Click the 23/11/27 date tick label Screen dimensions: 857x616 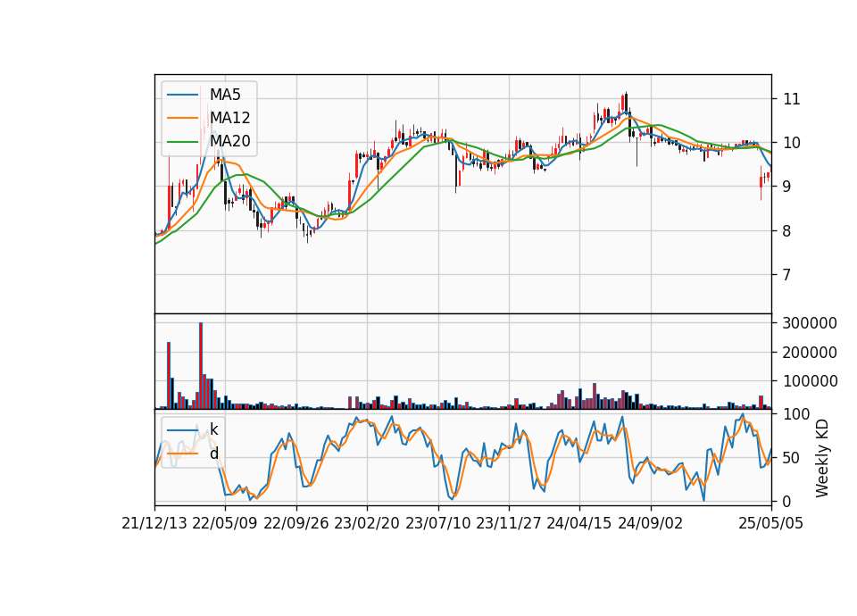click(x=509, y=524)
